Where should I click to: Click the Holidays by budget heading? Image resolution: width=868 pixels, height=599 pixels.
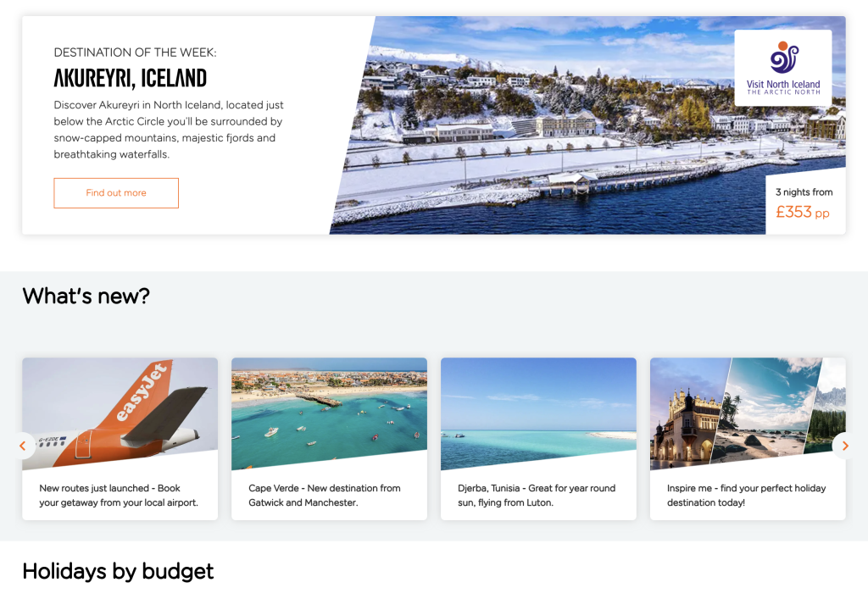118,571
